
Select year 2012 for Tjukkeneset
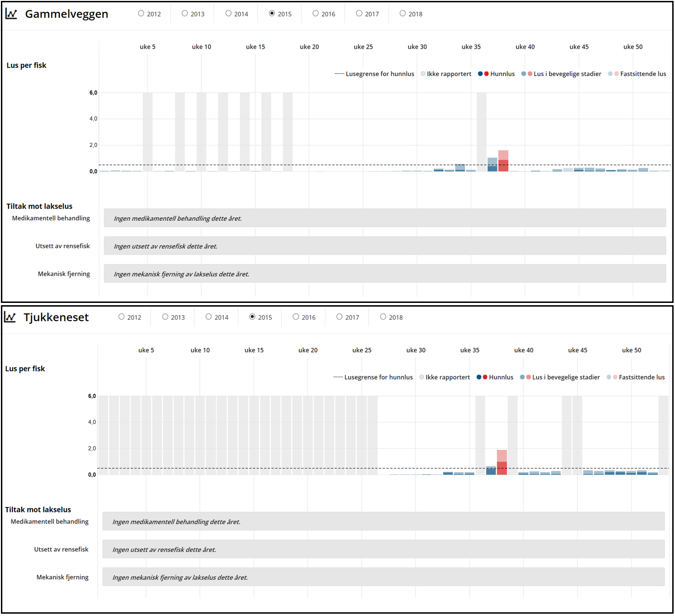121,317
